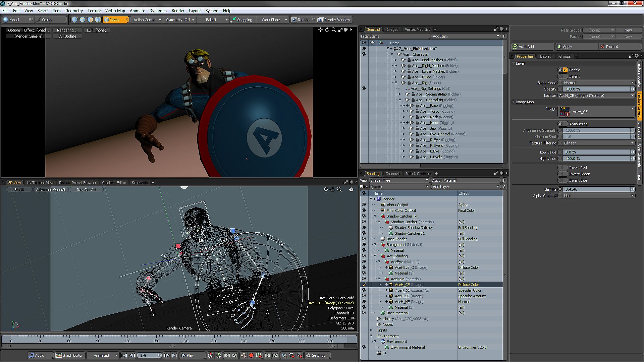Click the record keyframe red button
The width and height of the screenshot is (644, 362).
251,355
